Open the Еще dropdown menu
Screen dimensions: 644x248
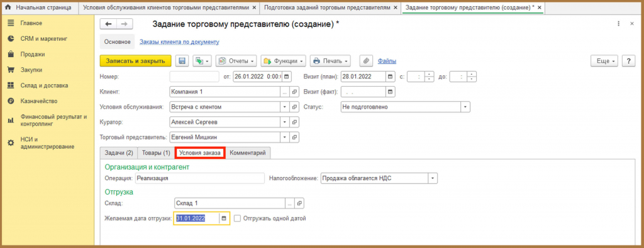pos(604,61)
